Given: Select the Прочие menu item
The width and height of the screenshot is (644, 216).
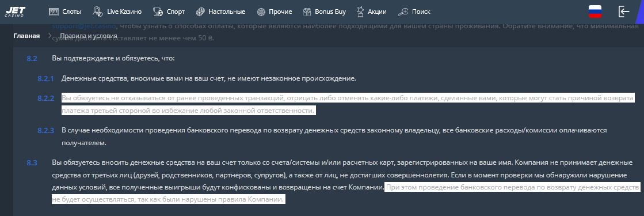Looking at the screenshot, I should [280, 12].
